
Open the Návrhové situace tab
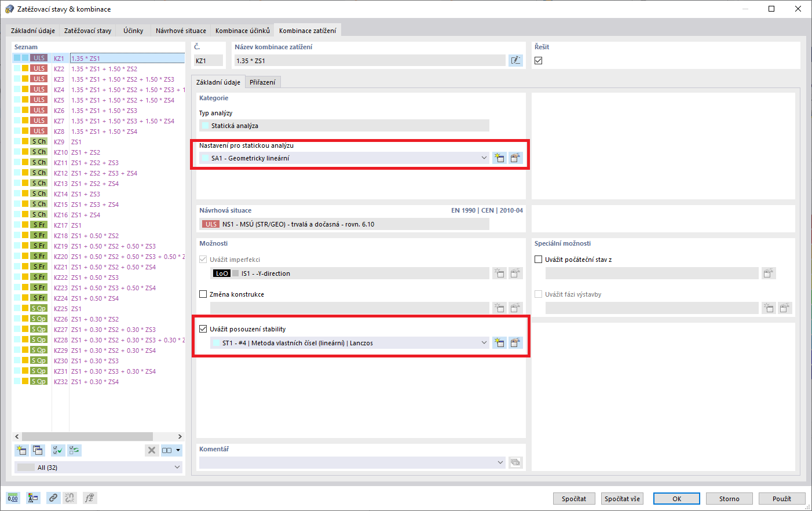tap(180, 30)
